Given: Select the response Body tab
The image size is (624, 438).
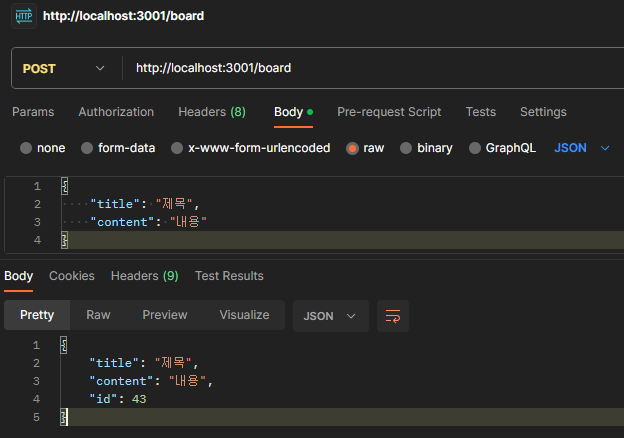Looking at the screenshot, I should pyautogui.click(x=19, y=276).
